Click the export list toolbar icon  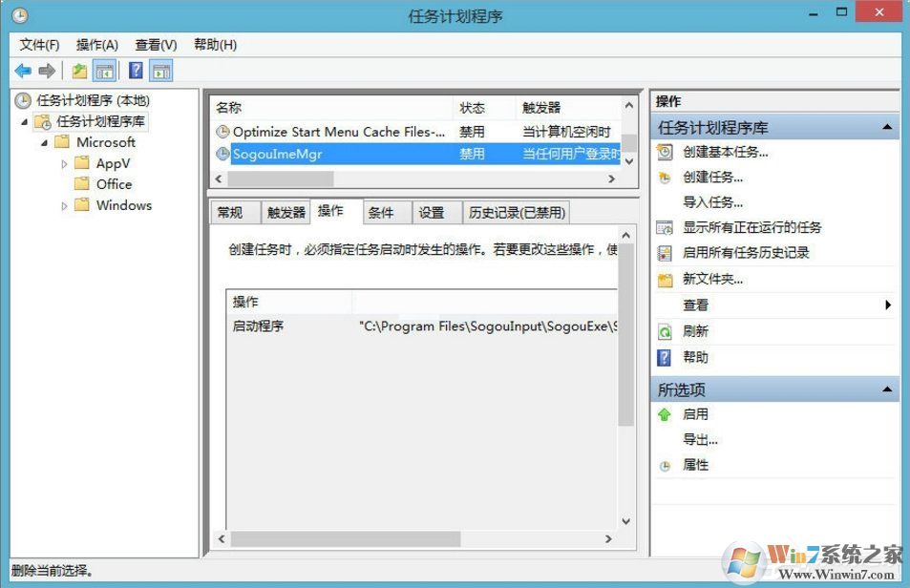click(x=79, y=70)
